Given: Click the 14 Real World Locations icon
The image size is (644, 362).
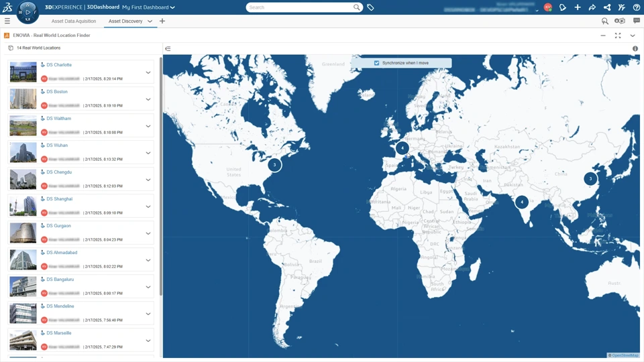Looking at the screenshot, I should click(11, 48).
